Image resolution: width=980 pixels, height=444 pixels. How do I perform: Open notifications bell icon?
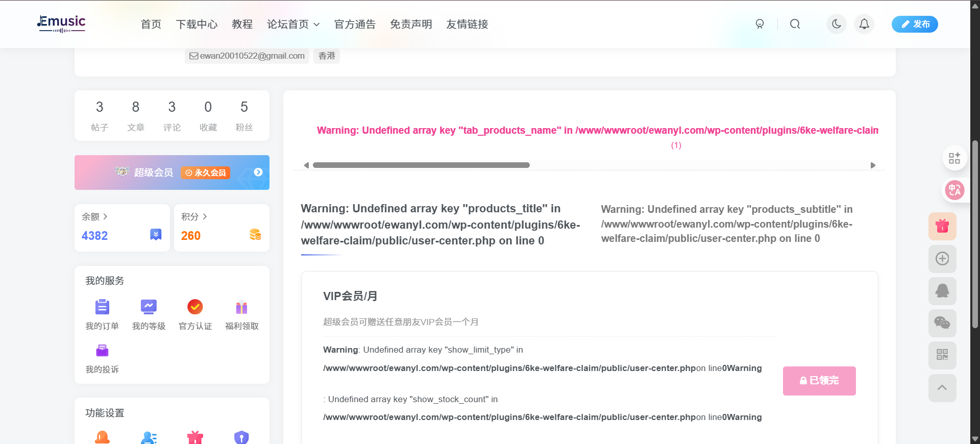pos(864,24)
